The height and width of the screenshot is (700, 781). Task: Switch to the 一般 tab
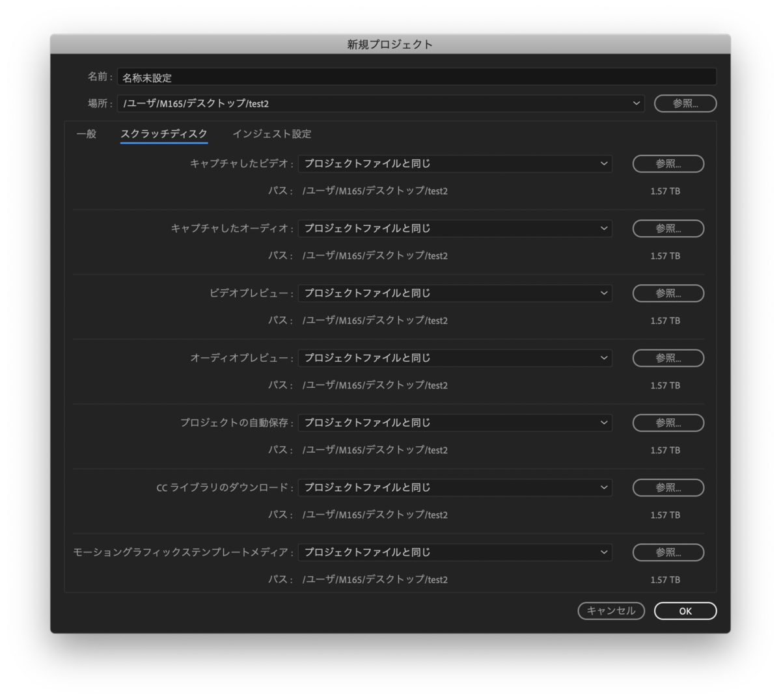(x=87, y=134)
